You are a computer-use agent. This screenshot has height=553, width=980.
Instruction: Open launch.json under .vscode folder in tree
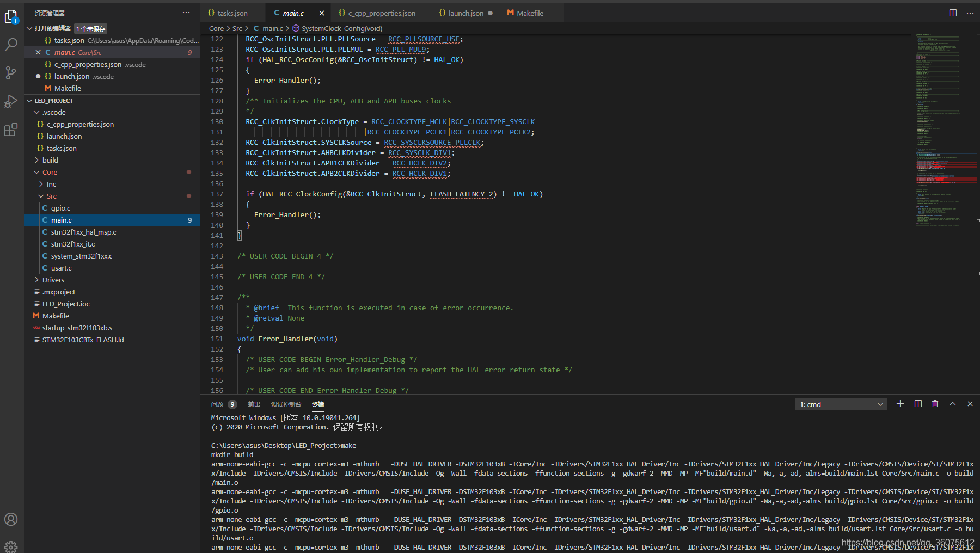pos(112,136)
